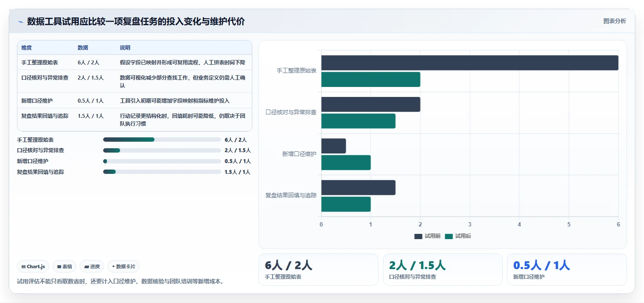
Task: Click the Chart.js chip
Action: click(x=33, y=266)
